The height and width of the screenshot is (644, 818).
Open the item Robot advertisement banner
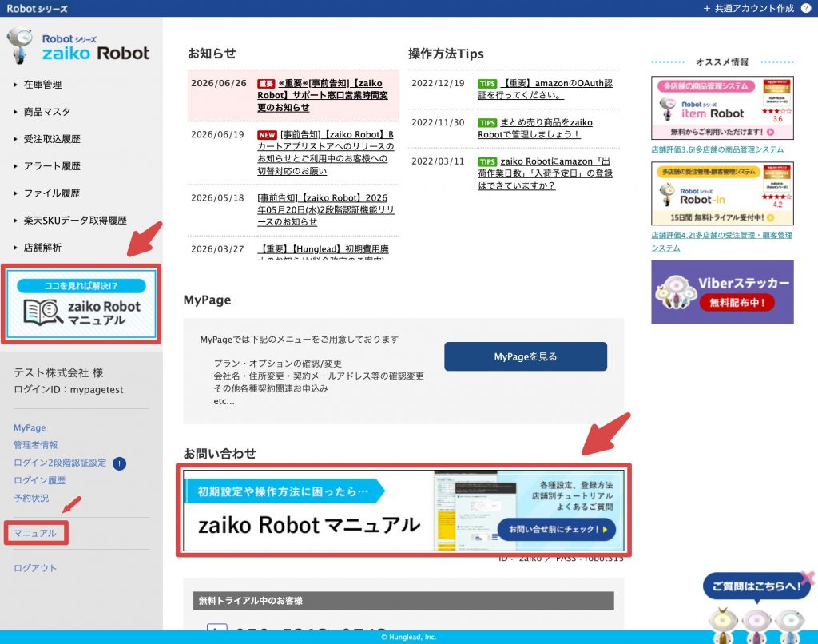pos(722,108)
